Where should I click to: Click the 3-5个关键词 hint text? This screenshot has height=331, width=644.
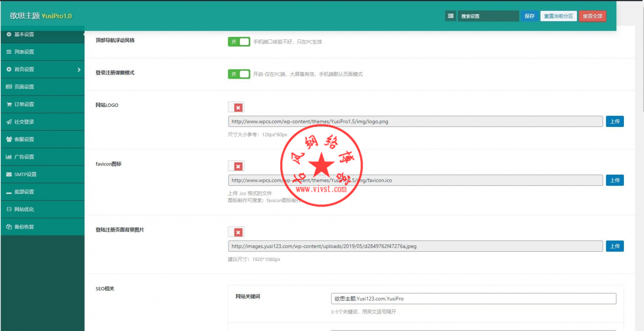[x=363, y=312]
